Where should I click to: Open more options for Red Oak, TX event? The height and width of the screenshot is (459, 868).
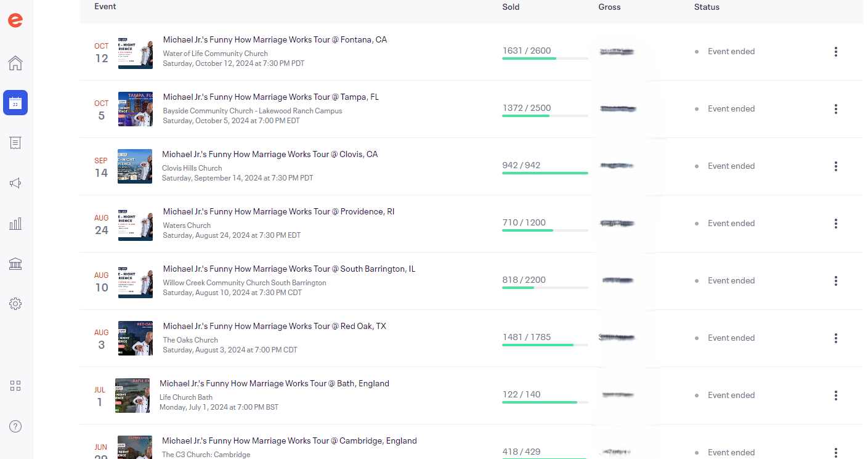coord(835,338)
